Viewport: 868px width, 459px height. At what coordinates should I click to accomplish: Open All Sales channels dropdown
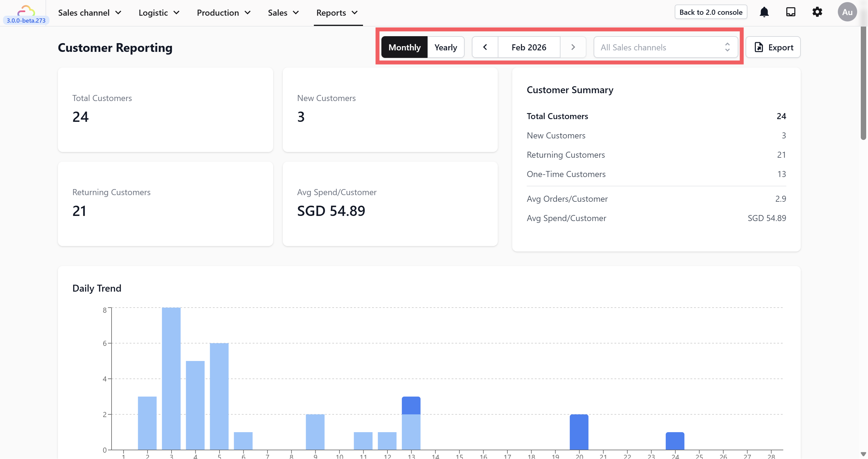coord(665,47)
